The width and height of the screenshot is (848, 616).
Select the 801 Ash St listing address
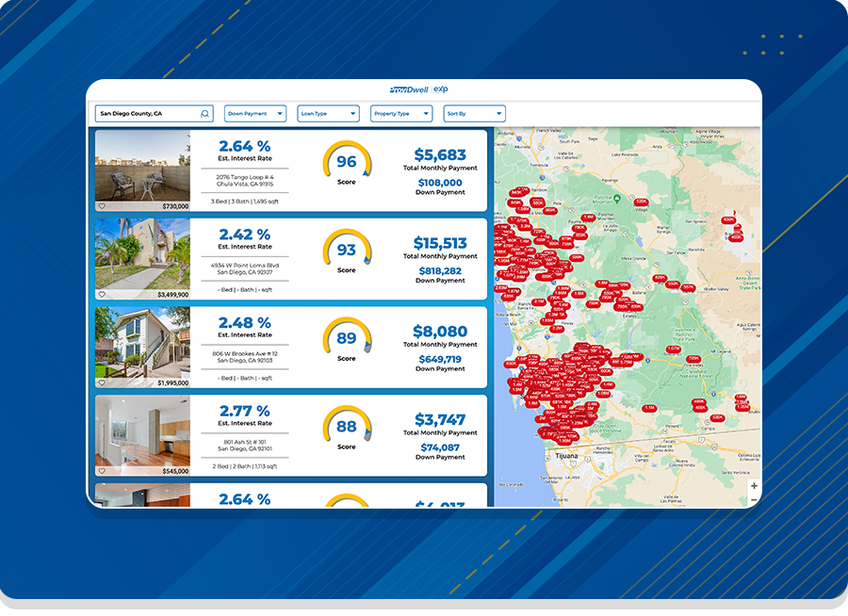[x=244, y=446]
